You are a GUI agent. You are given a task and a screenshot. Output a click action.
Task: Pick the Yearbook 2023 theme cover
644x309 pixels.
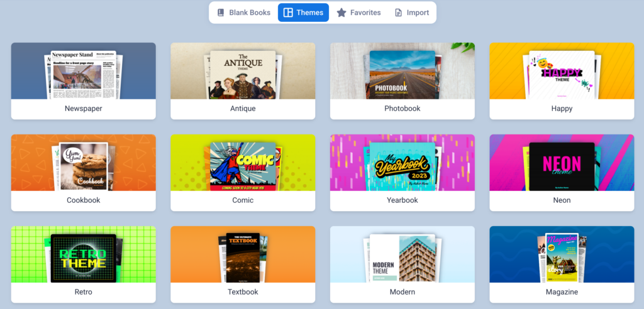(x=402, y=163)
